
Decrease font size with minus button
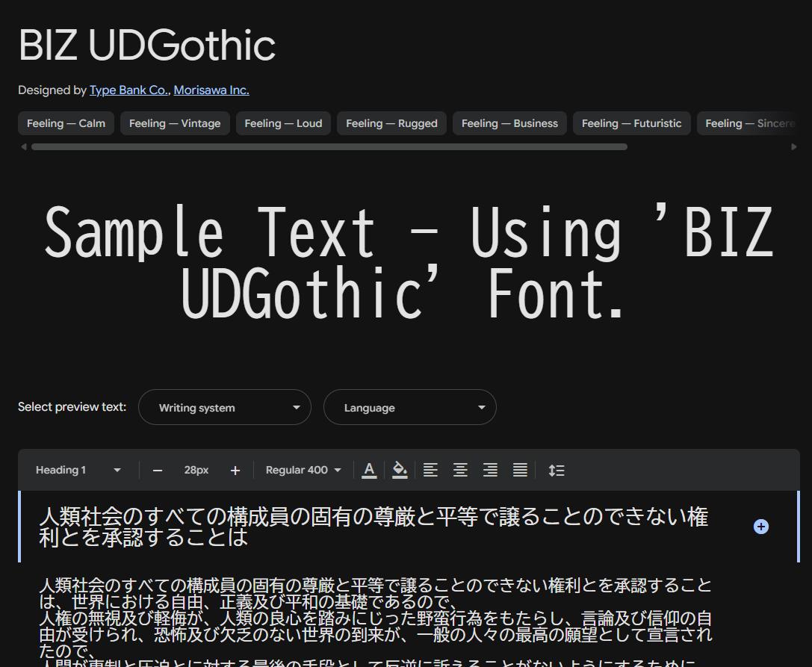click(x=158, y=471)
